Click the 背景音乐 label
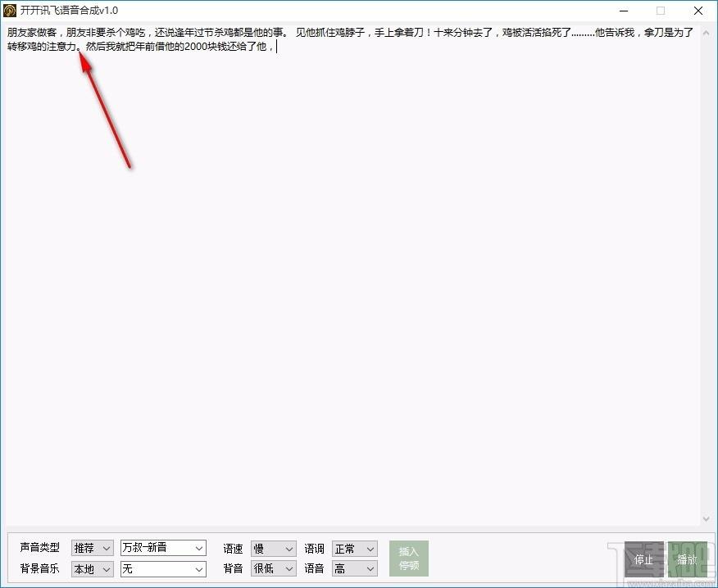This screenshot has height=588, width=718. coord(40,568)
